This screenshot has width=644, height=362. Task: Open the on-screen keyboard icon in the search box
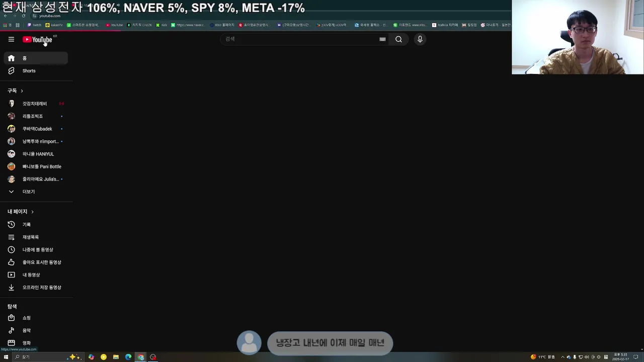(x=382, y=39)
